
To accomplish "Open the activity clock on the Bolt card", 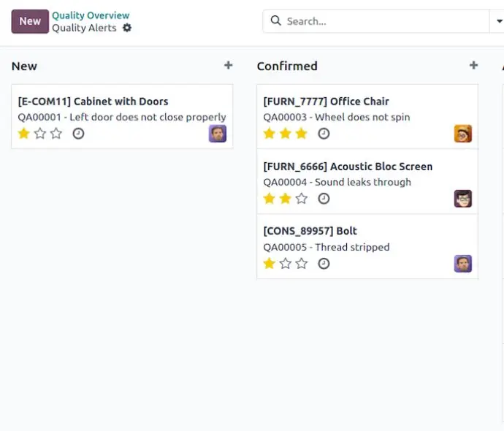I will pyautogui.click(x=324, y=264).
